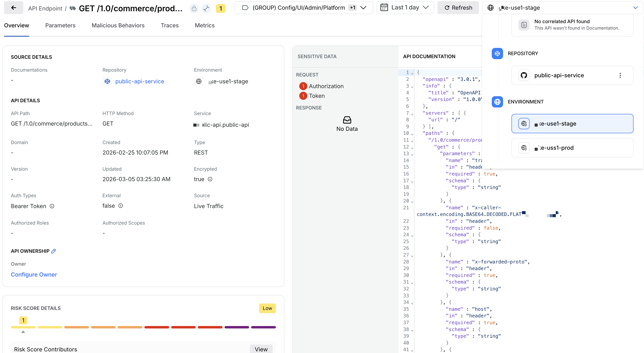Open the Malicious Behaviors tab
This screenshot has width=644, height=353.
click(118, 26)
